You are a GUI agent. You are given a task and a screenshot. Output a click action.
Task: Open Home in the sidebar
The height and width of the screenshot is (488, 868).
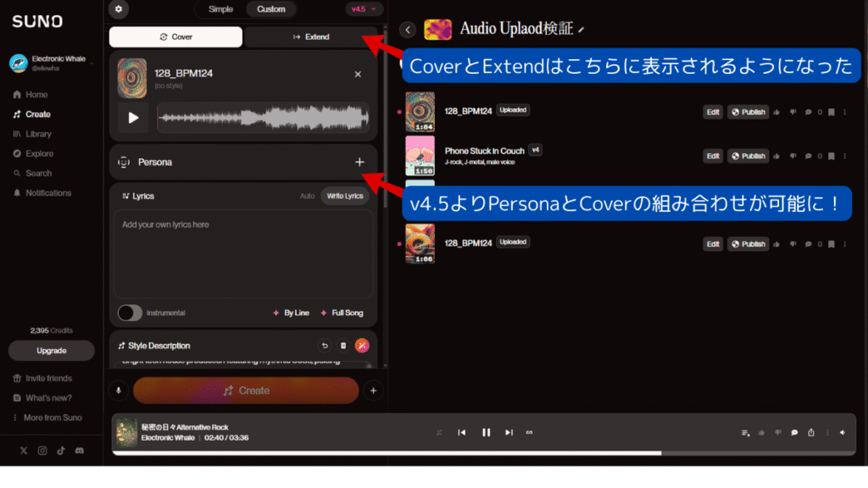click(x=31, y=95)
